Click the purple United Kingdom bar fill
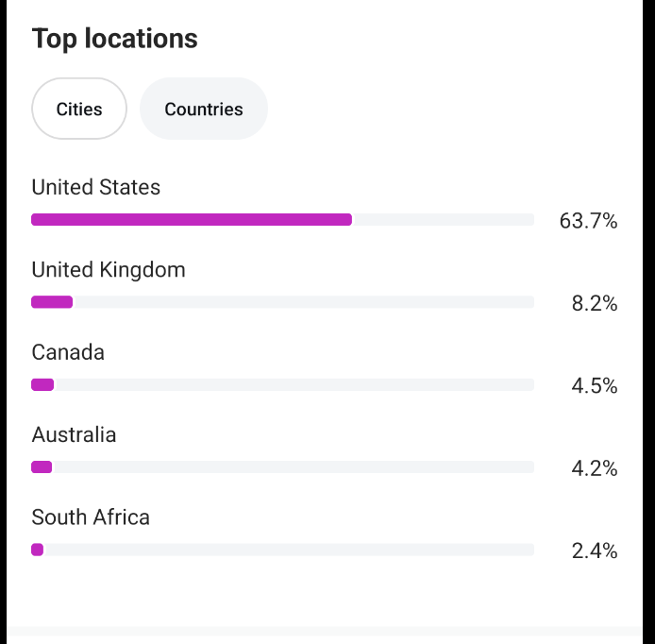655x644 pixels. click(52, 302)
